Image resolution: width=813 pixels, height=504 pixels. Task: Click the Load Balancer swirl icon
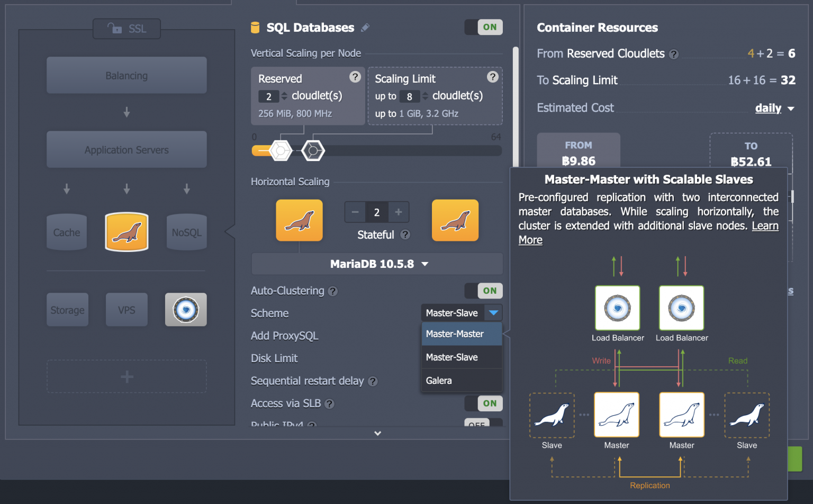(x=186, y=310)
